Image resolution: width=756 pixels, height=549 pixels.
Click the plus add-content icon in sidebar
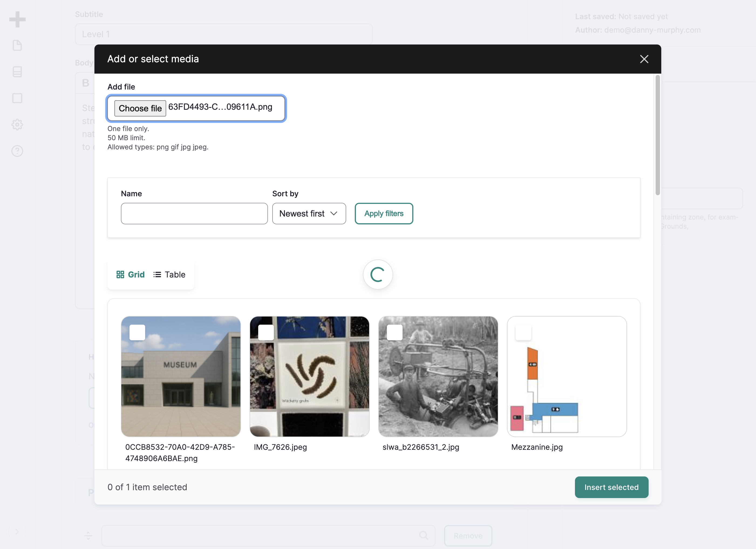point(17,19)
